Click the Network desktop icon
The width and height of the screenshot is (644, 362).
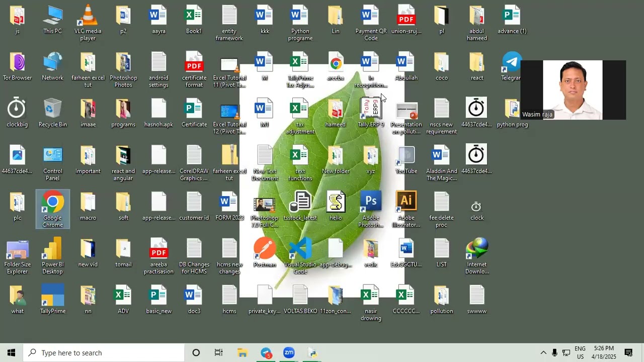[53, 66]
